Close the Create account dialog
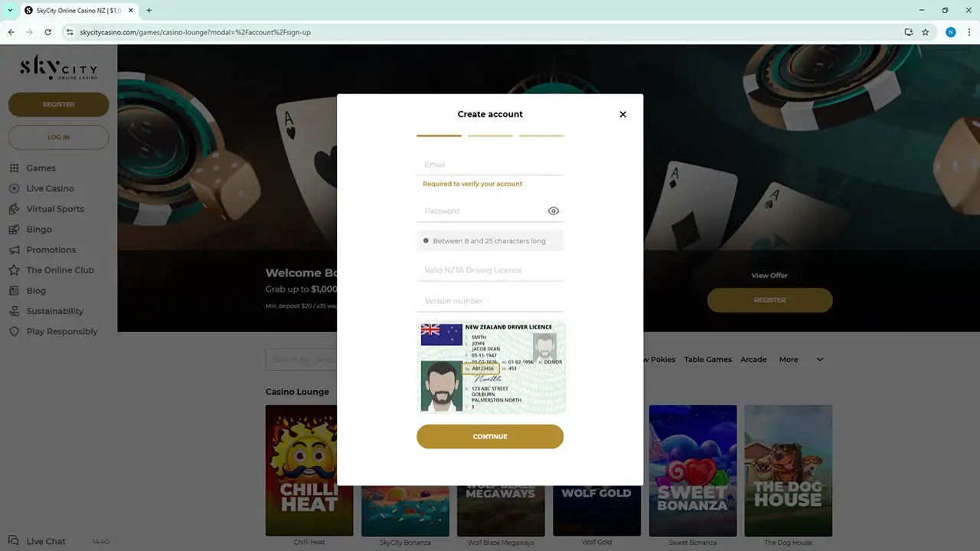The height and width of the screenshot is (551, 980). [x=622, y=114]
